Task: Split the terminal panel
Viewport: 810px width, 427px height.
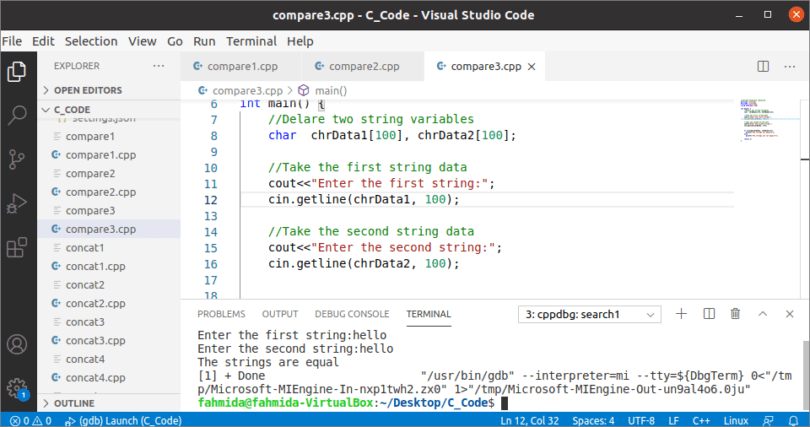Action: (709, 314)
